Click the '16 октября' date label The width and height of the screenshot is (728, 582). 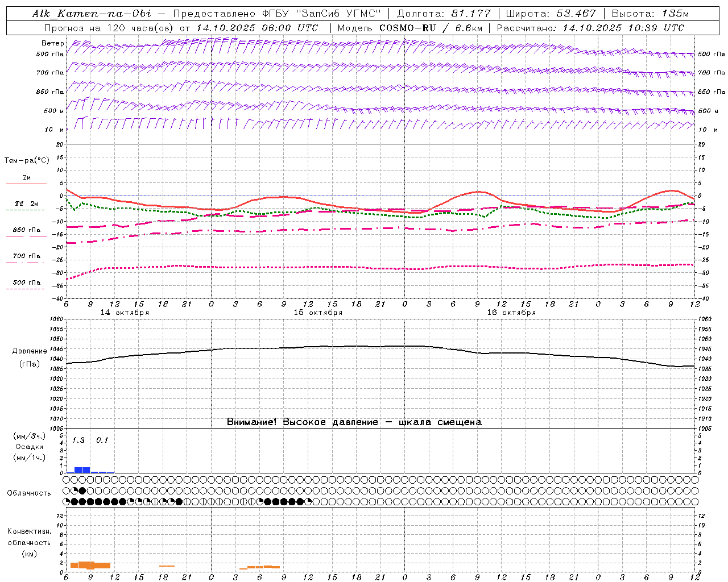pos(511,313)
